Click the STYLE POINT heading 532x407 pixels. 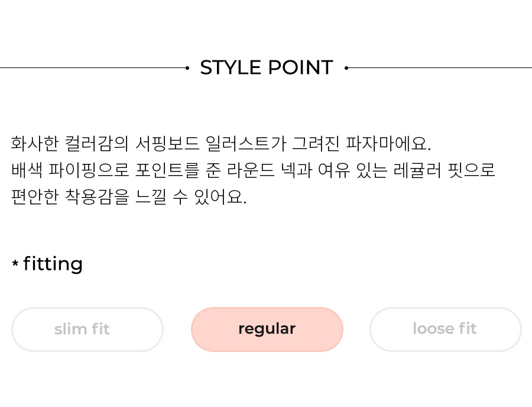(267, 67)
